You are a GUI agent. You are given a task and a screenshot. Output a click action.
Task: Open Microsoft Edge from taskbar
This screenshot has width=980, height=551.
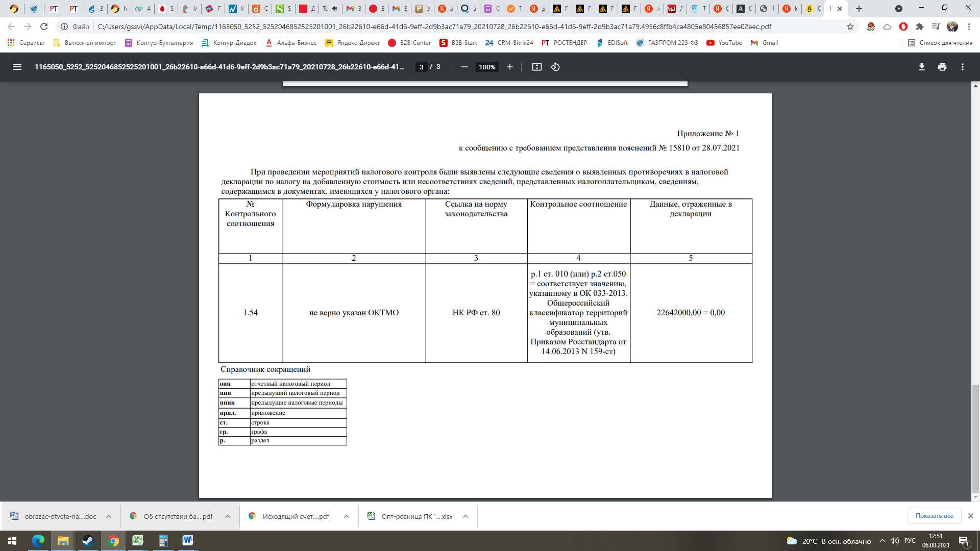(x=38, y=541)
